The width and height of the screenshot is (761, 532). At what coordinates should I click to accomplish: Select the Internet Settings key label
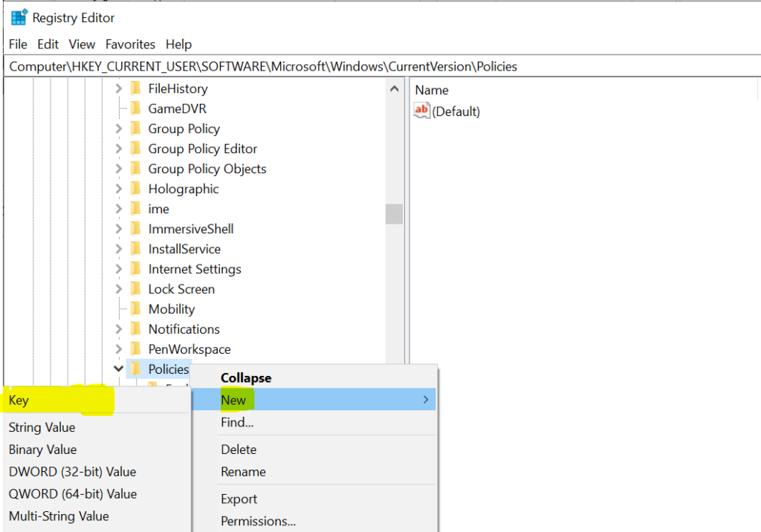pos(195,269)
